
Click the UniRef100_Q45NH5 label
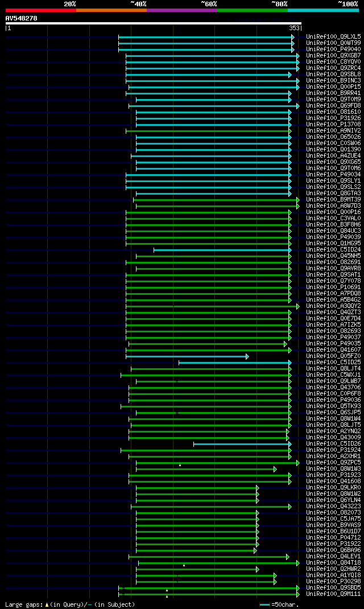[333, 256]
